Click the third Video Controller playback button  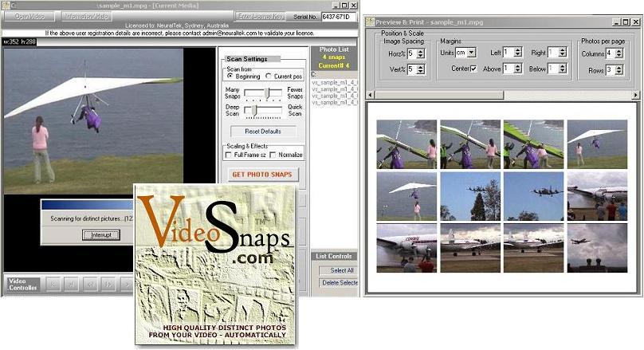(89, 283)
